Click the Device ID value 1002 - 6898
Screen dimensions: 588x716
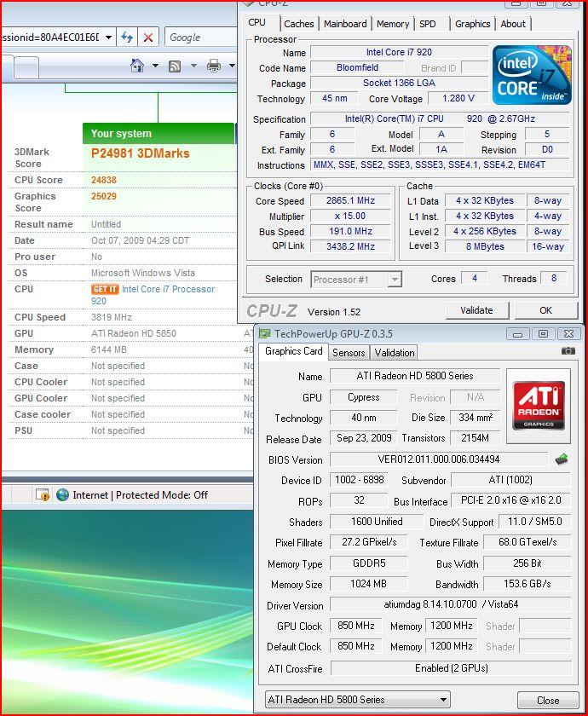[x=360, y=480]
